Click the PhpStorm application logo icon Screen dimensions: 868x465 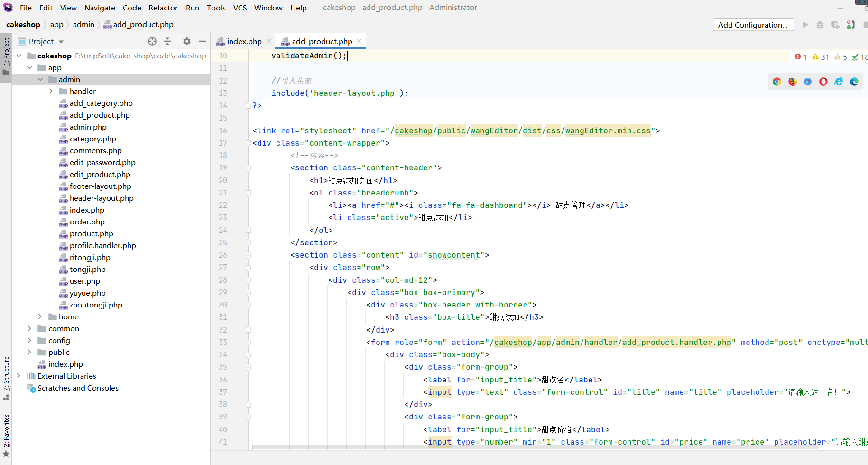click(8, 8)
